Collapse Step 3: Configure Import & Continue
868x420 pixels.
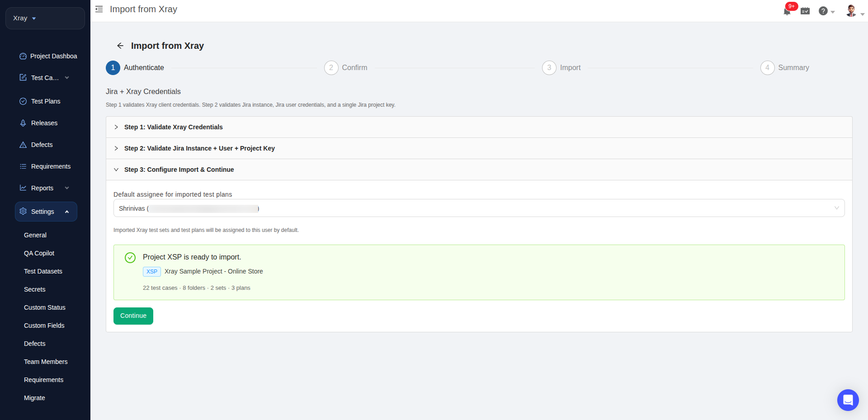(479, 170)
